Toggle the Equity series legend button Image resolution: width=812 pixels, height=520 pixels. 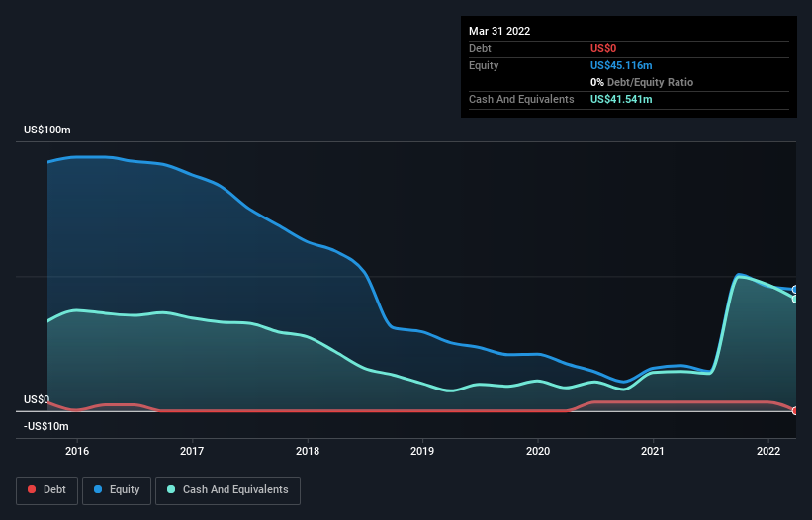(x=117, y=490)
